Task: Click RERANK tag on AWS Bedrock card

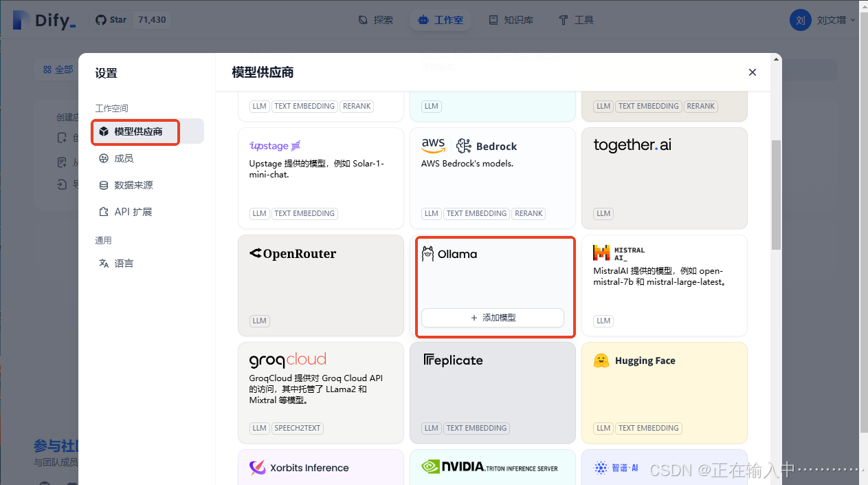Action: point(529,213)
